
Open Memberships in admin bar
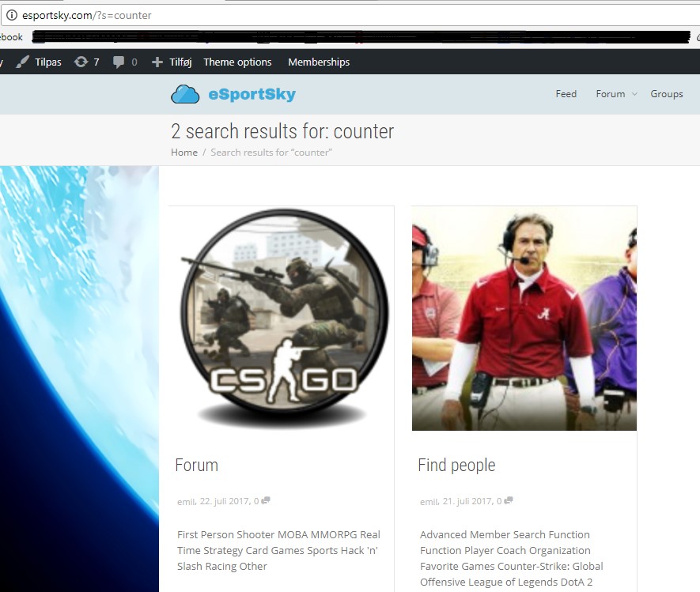click(319, 62)
